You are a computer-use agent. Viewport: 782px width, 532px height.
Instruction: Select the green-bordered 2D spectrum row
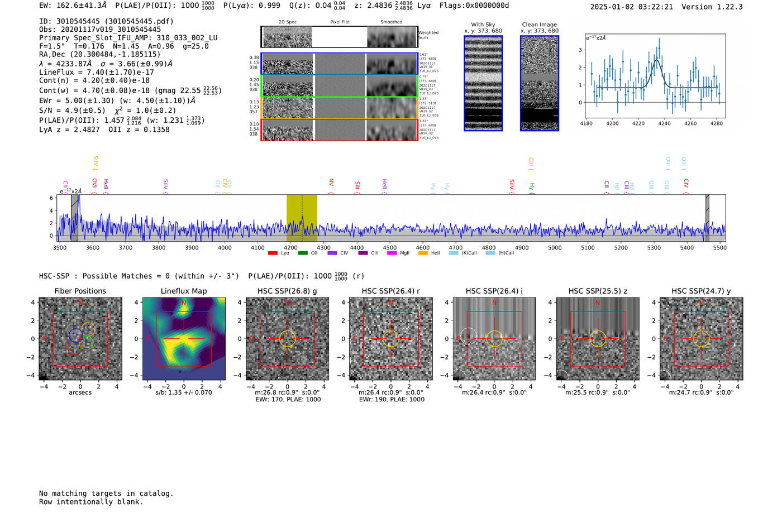pyautogui.click(x=339, y=86)
